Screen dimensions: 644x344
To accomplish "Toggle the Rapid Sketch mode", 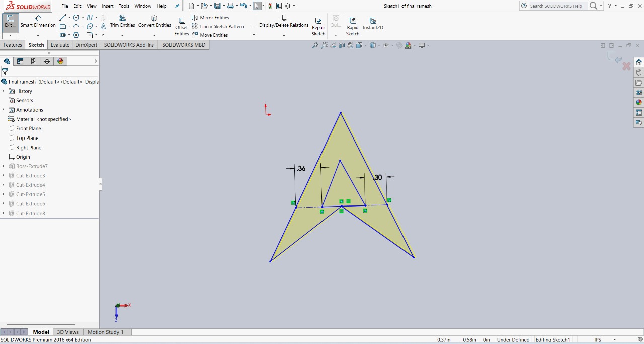I will point(353,27).
